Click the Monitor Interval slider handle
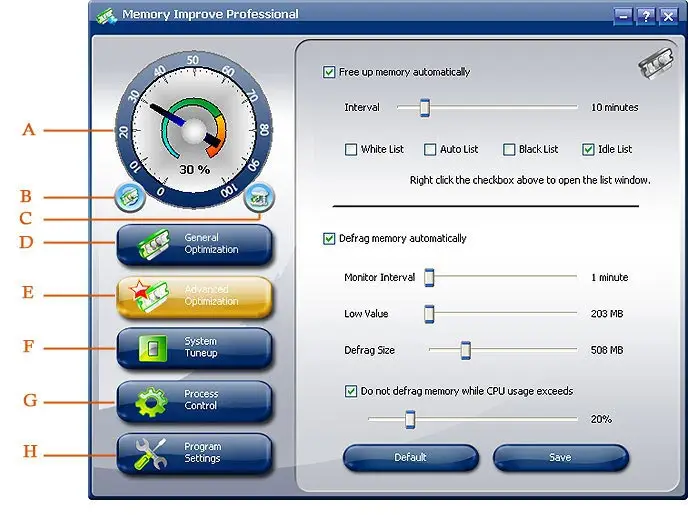This screenshot has height=515, width=688. coord(429,277)
